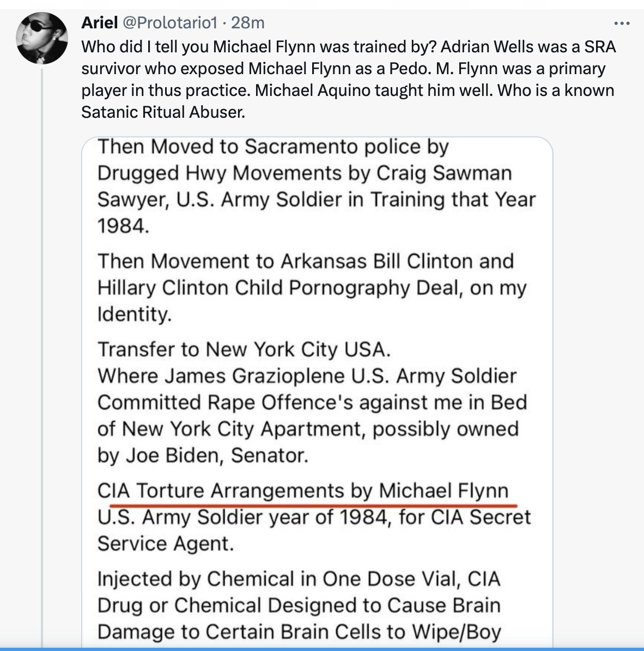The image size is (644, 651).
Task: Click the "Drugged Hwy Movements" line in image
Action: pos(305,173)
